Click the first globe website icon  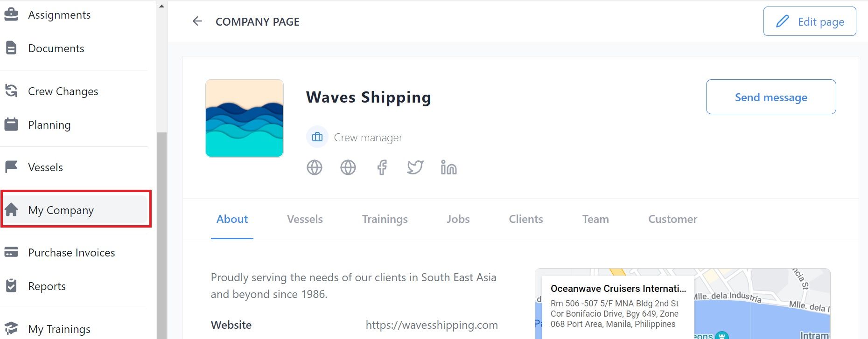[x=315, y=167]
